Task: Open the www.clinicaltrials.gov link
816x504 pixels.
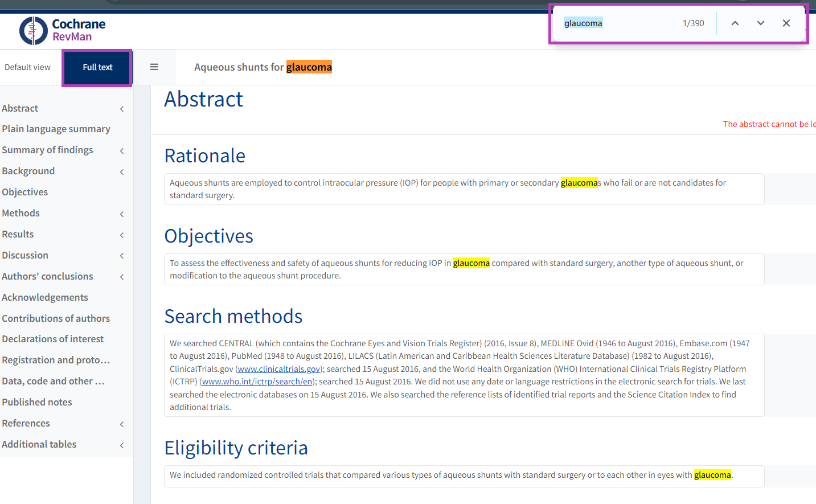Action: click(279, 369)
